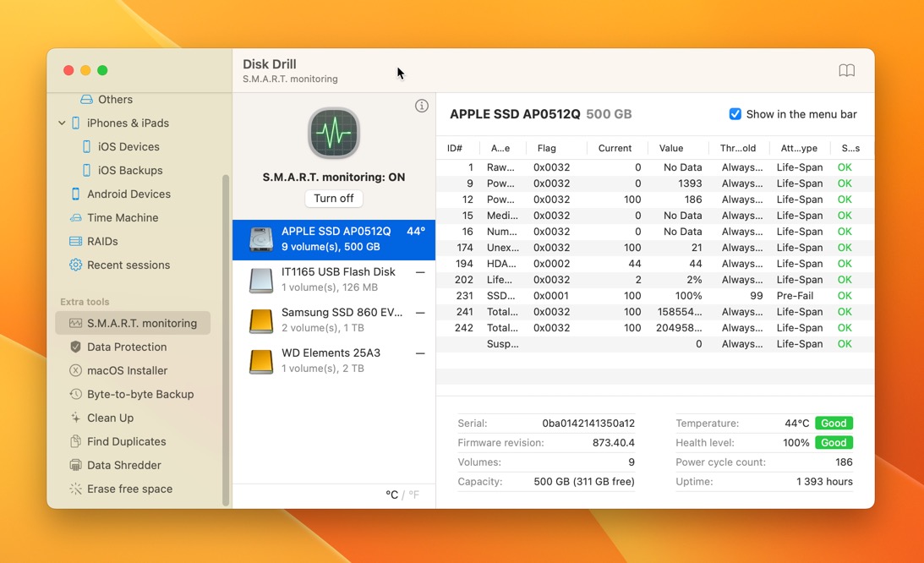
Task: Turn off S.M.A.R.T. monitoring
Action: coord(334,199)
